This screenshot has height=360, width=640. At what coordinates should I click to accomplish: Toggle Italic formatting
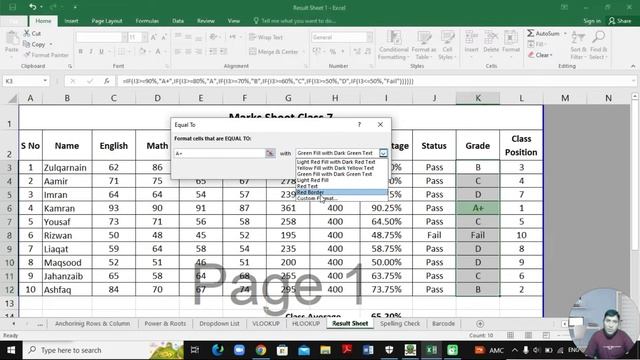click(x=91, y=51)
